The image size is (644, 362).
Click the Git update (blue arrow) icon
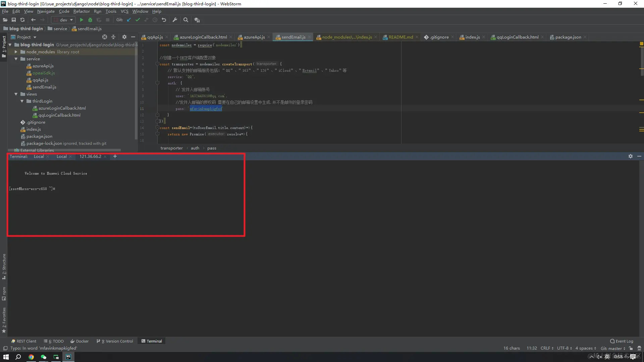coord(129,20)
